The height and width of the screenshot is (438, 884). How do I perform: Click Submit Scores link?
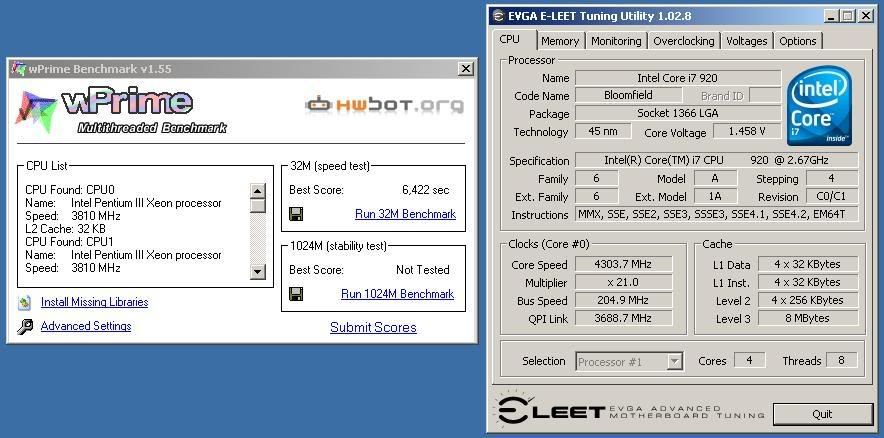(373, 328)
